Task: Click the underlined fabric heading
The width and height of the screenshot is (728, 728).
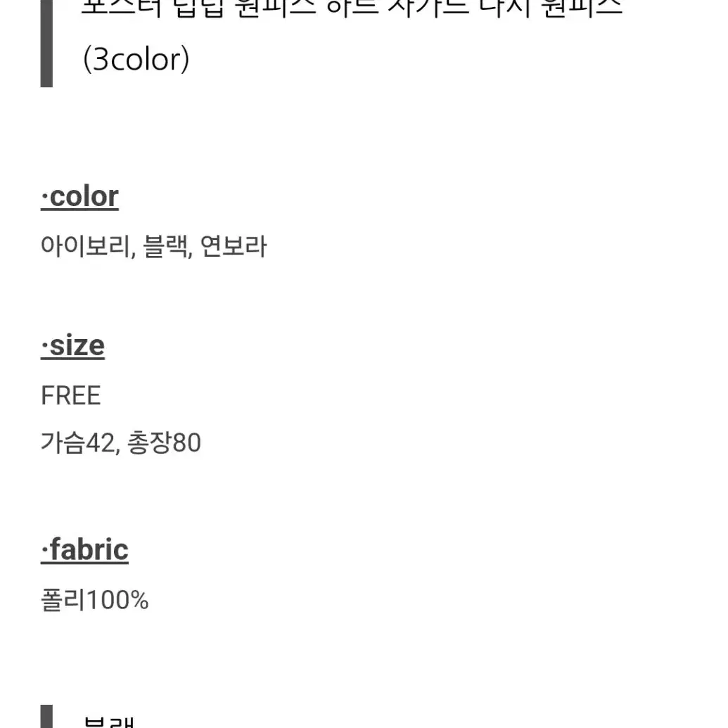Action: (84, 550)
